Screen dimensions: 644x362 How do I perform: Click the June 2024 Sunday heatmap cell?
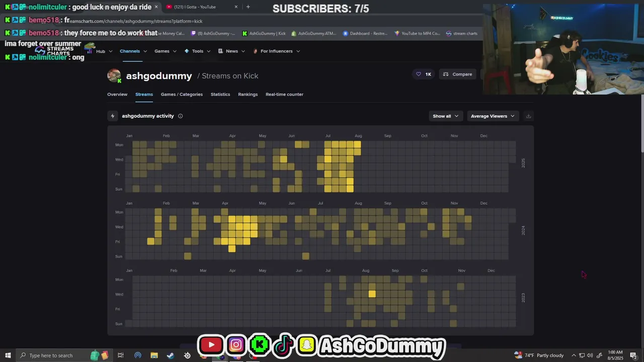click(x=305, y=256)
